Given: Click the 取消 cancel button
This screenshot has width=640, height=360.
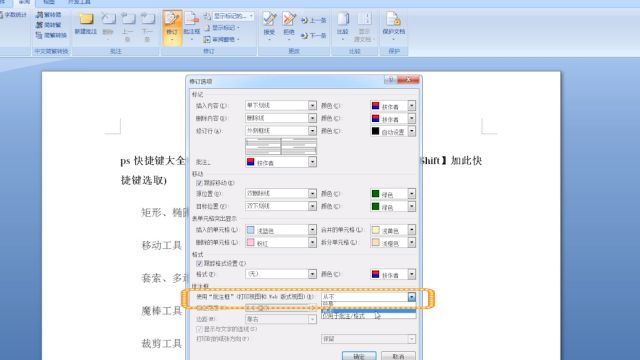Looking at the screenshot, I should (398, 356).
